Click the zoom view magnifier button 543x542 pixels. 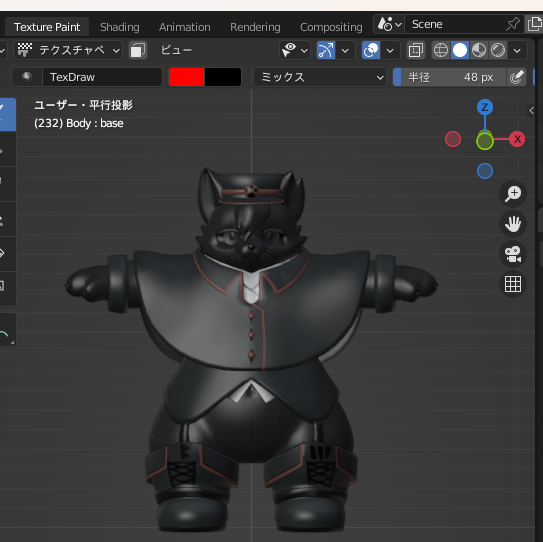[x=513, y=194]
